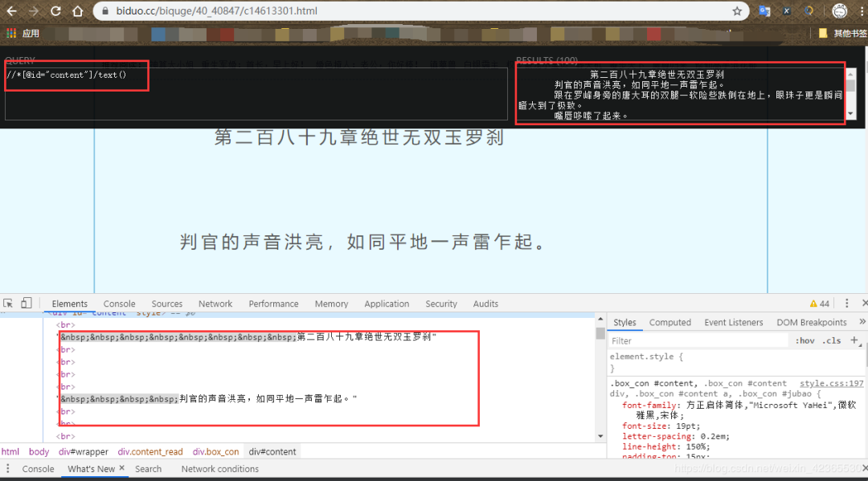Toggle the :hov element state button
This screenshot has height=481, width=868.
pyautogui.click(x=805, y=340)
